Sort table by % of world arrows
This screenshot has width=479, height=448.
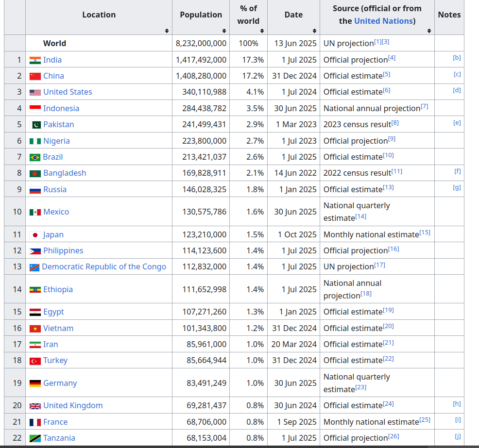(x=262, y=31)
